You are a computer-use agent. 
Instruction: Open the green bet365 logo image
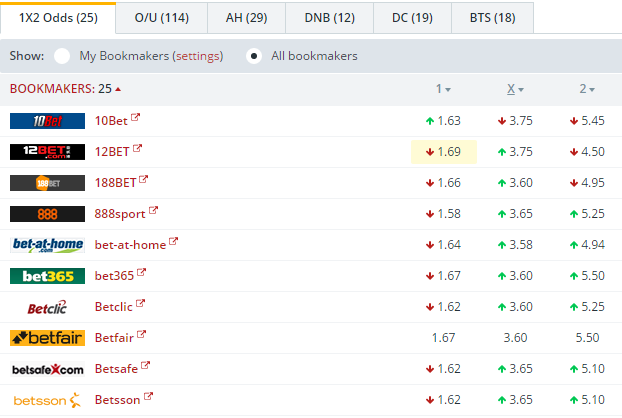pos(47,276)
